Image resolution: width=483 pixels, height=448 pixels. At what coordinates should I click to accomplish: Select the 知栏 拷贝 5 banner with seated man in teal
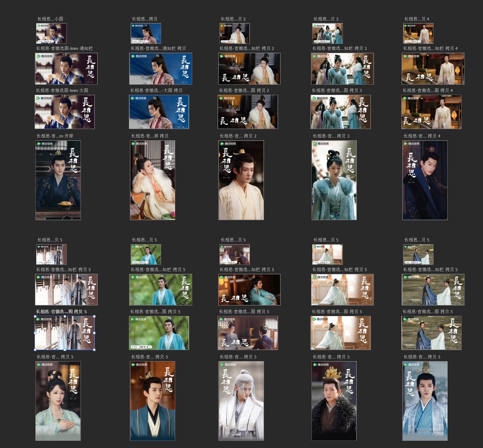pyautogui.click(x=249, y=290)
